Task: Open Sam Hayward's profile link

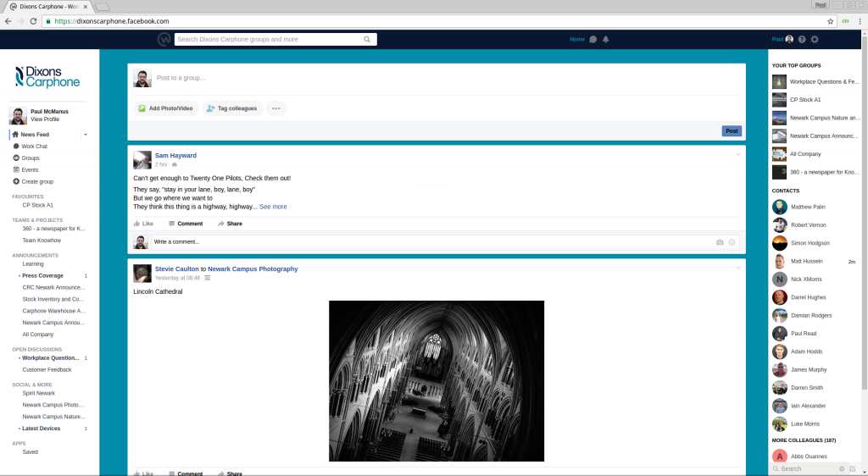Action: pos(175,155)
